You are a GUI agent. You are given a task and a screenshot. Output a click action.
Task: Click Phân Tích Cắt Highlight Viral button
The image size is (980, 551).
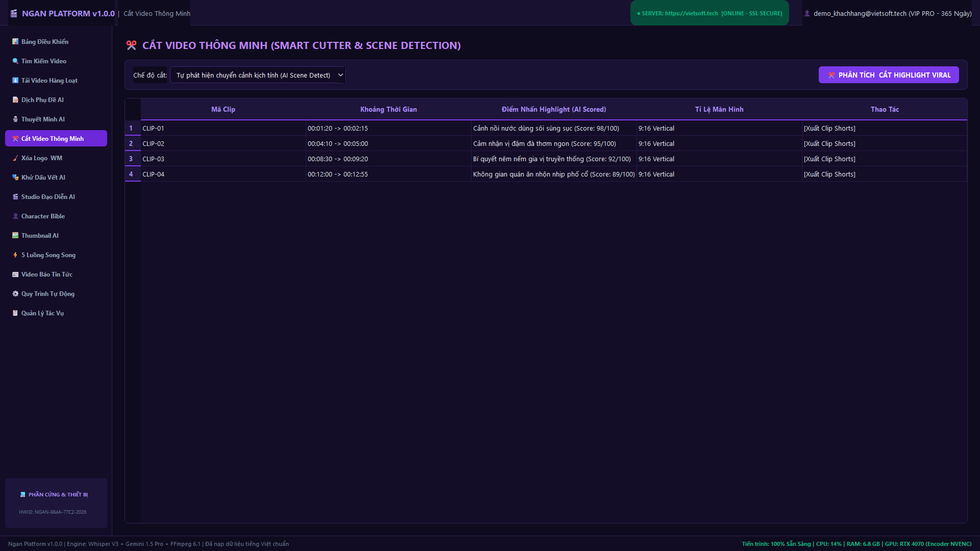889,75
